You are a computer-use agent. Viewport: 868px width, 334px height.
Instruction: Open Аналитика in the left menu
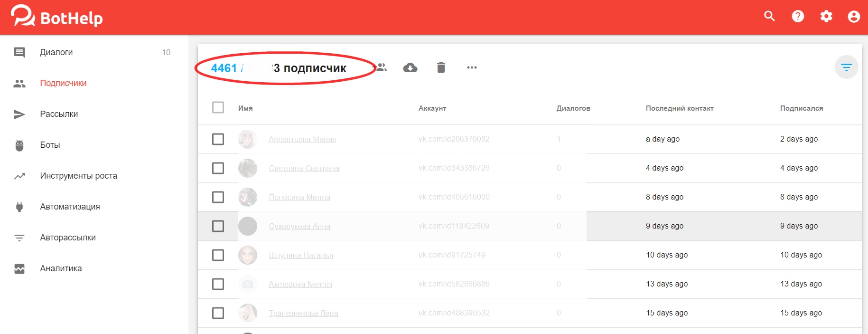click(x=61, y=268)
